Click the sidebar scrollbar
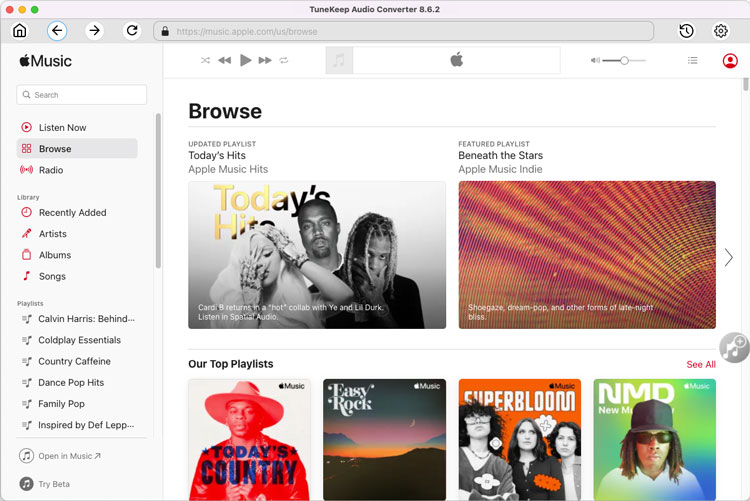750x501 pixels. [x=158, y=190]
